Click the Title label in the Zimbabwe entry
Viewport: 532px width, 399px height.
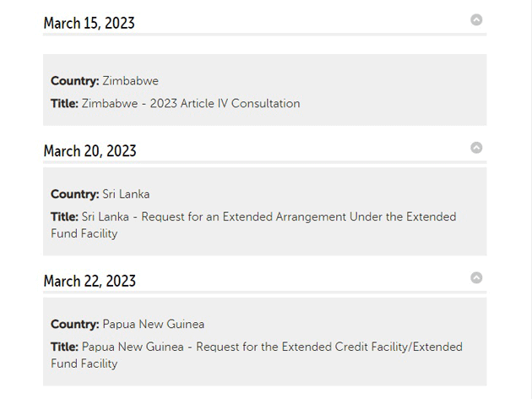click(x=64, y=103)
